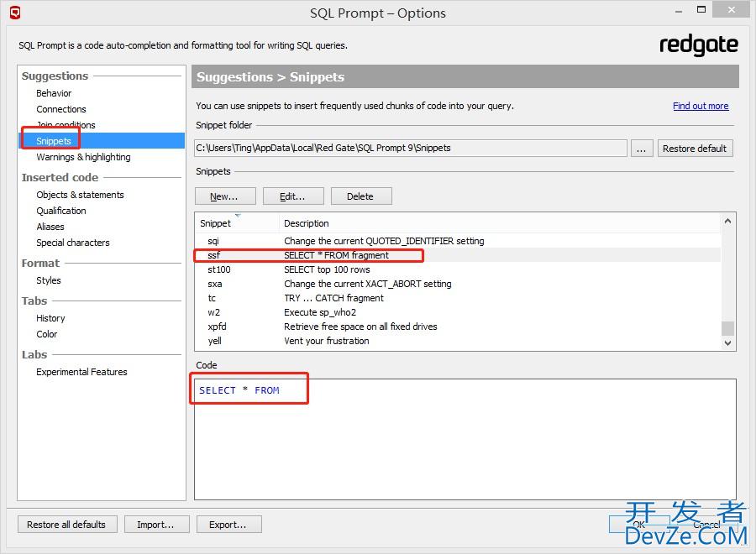The height and width of the screenshot is (554, 756).
Task: Open Behavior settings page
Action: (x=54, y=93)
